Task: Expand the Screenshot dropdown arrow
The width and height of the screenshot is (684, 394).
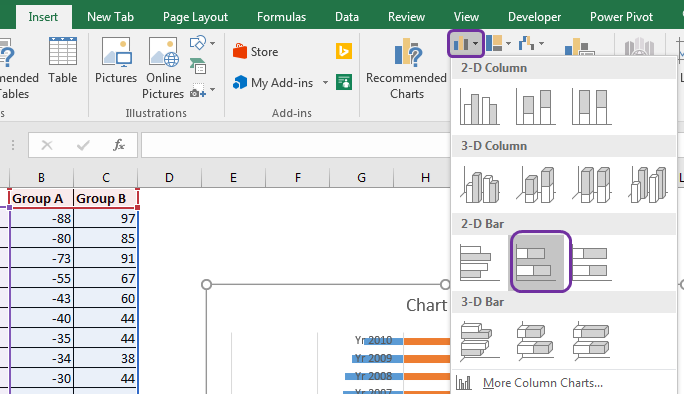Action: [x=212, y=90]
